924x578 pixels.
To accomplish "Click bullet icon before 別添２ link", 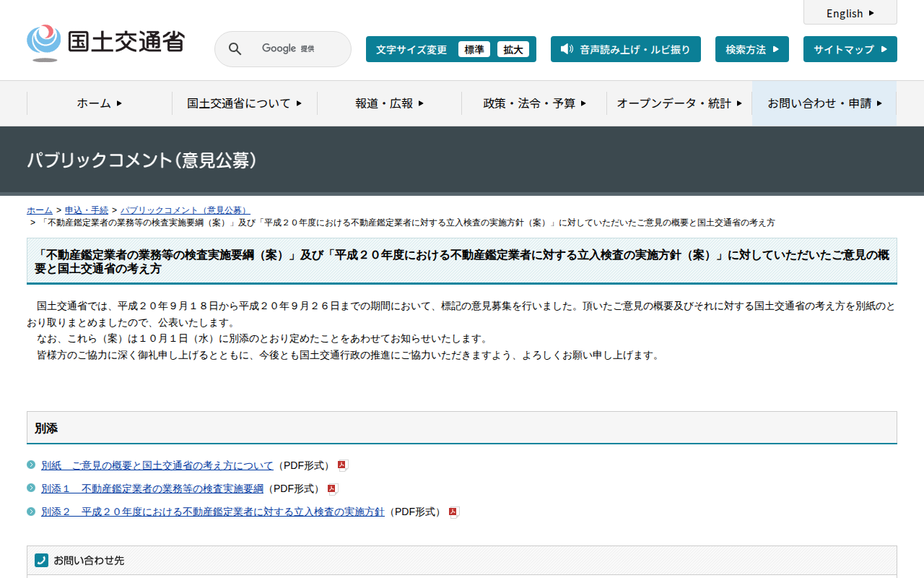I will point(31,511).
